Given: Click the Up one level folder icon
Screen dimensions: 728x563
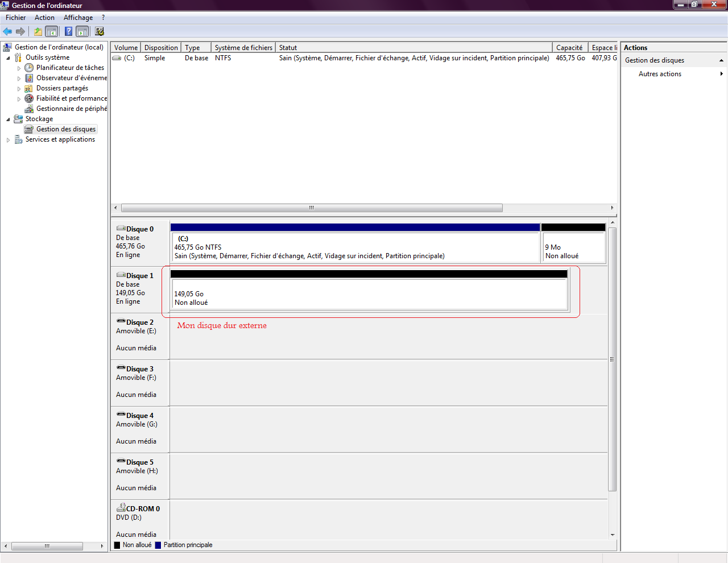Looking at the screenshot, I should click(38, 32).
